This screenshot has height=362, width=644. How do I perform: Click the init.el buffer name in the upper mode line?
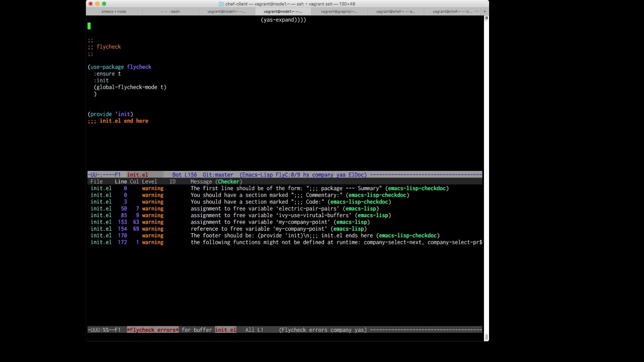(x=137, y=175)
